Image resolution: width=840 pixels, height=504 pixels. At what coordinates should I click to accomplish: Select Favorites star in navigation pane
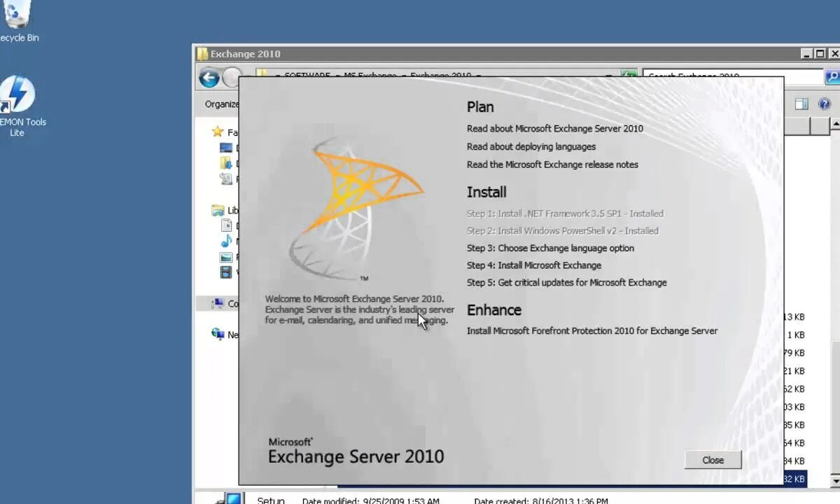(x=218, y=132)
